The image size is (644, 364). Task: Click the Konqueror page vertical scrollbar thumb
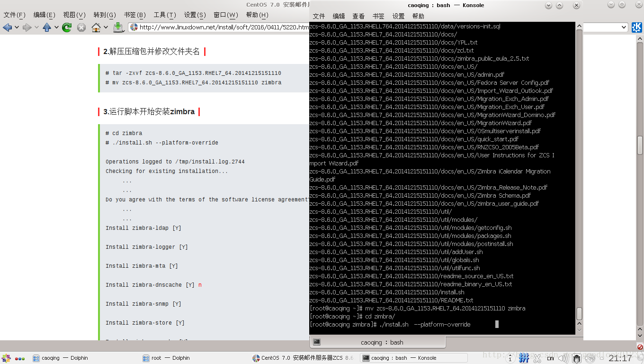pos(640,145)
